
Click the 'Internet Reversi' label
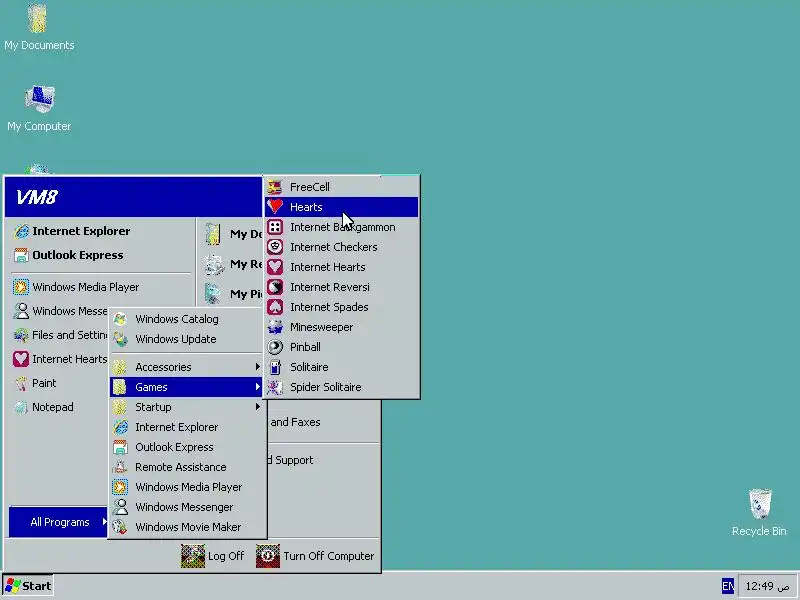pos(330,287)
